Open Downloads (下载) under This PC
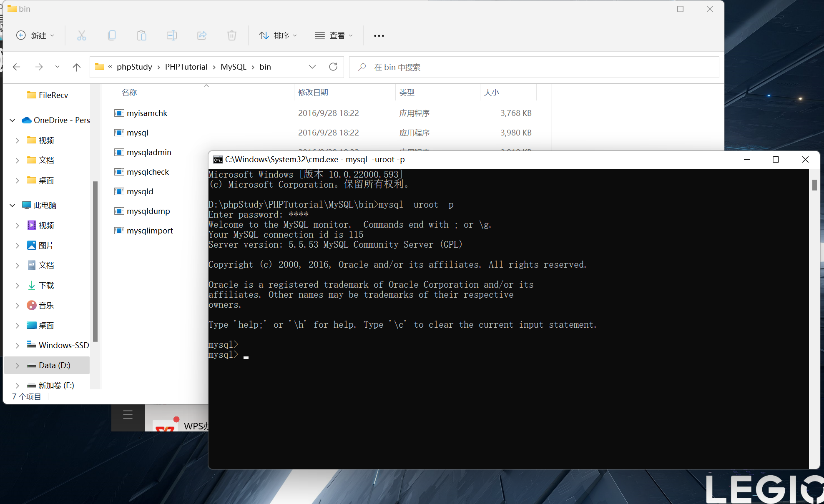Image resolution: width=824 pixels, height=504 pixels. (x=40, y=285)
